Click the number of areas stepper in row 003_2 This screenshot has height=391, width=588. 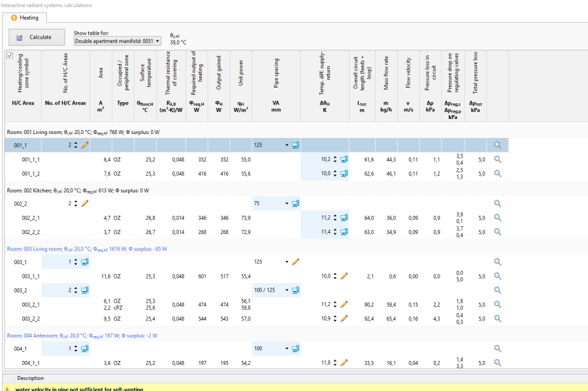point(75,290)
